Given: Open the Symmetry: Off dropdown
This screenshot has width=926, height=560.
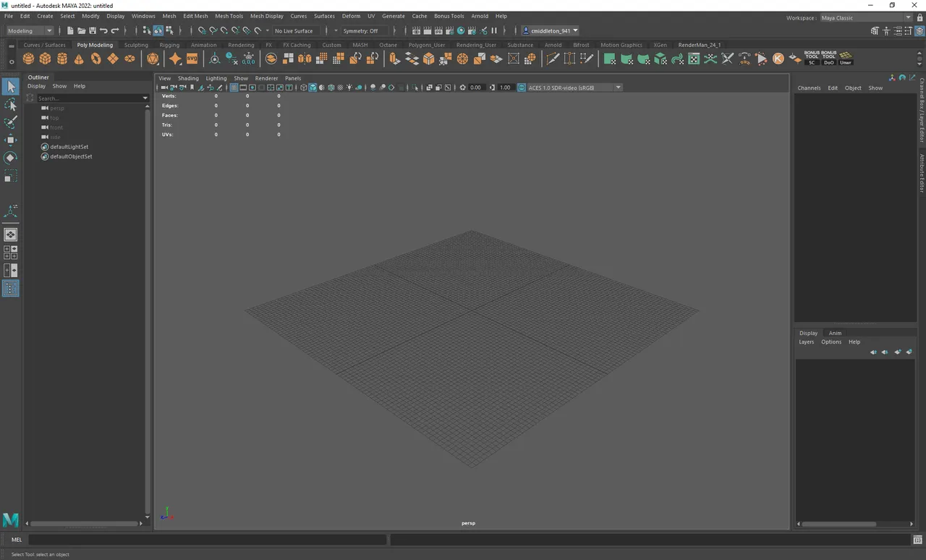Looking at the screenshot, I should [x=365, y=30].
